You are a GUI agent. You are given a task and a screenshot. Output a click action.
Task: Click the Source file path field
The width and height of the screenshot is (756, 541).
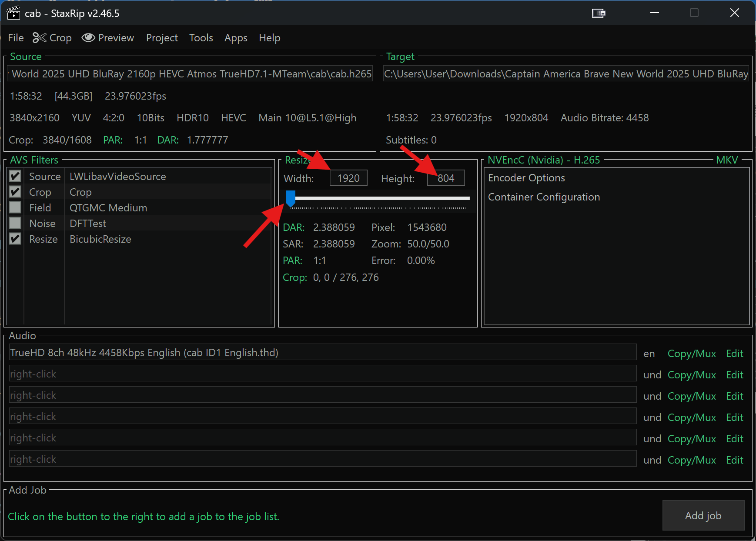pyautogui.click(x=190, y=74)
